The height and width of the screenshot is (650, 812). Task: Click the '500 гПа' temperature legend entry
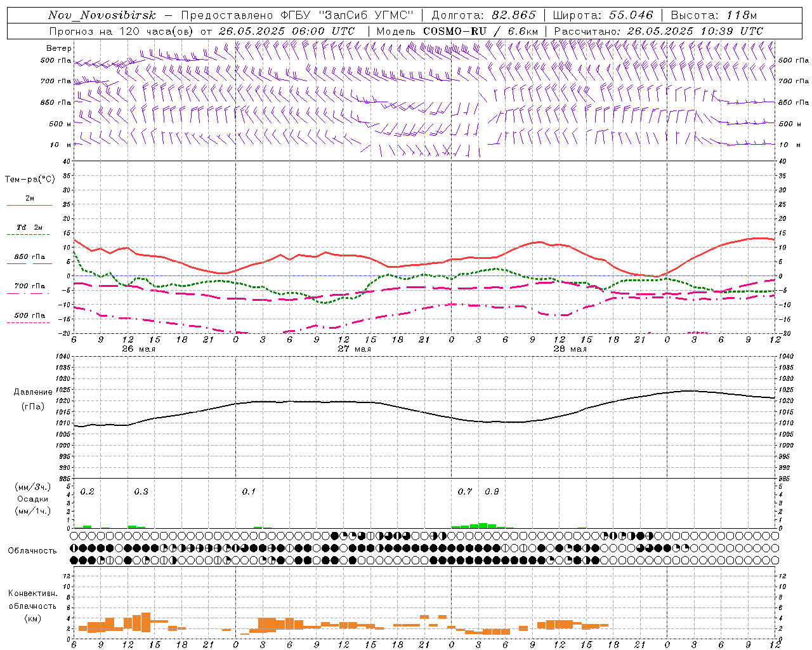[30, 315]
